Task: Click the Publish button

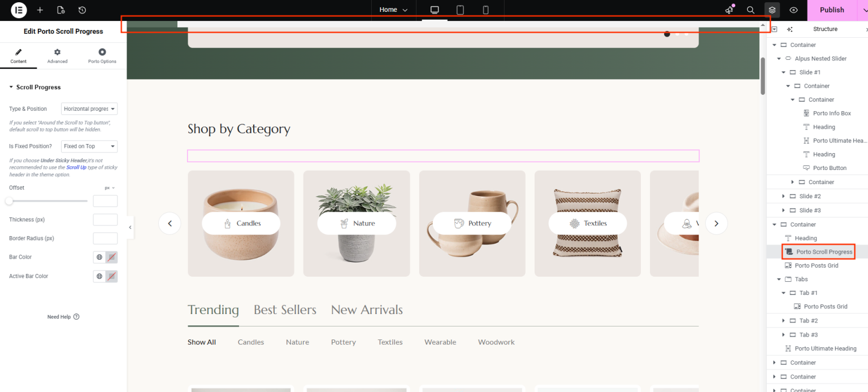Action: 832,10
